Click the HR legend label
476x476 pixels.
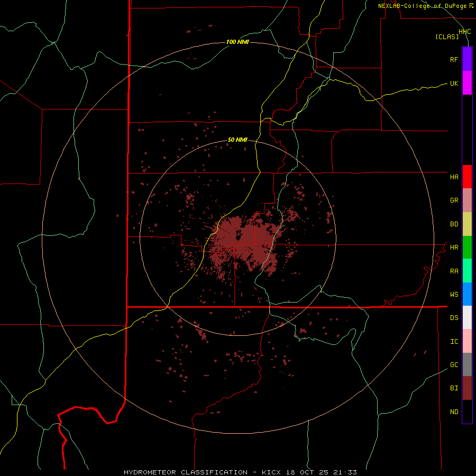454,248
